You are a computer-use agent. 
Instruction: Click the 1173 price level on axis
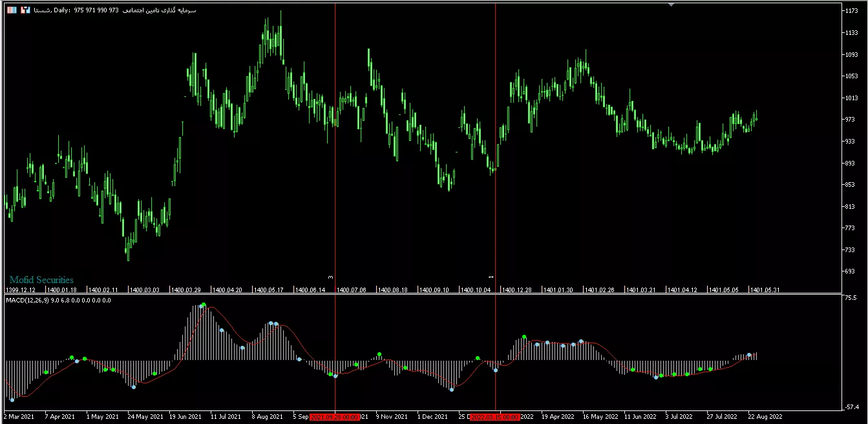click(x=851, y=12)
